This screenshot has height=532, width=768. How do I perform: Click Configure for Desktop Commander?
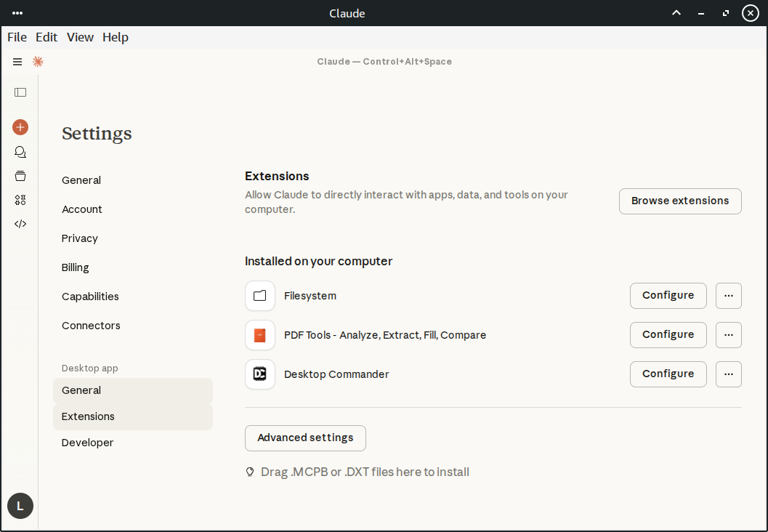coord(668,374)
